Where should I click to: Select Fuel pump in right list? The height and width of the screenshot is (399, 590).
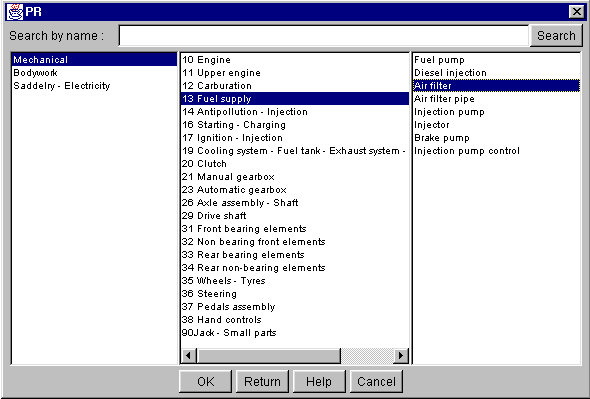(x=497, y=60)
